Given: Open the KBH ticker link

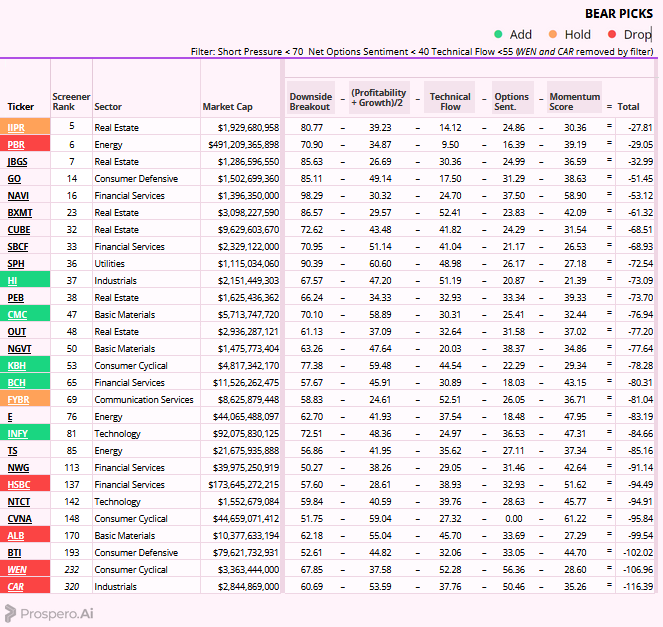Looking at the screenshot, I should pyautogui.click(x=17, y=366).
